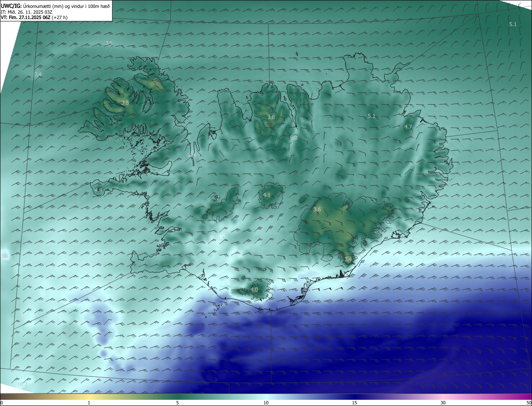Click the color scale tick labeled 50
532x406 pixels.
click(529, 403)
